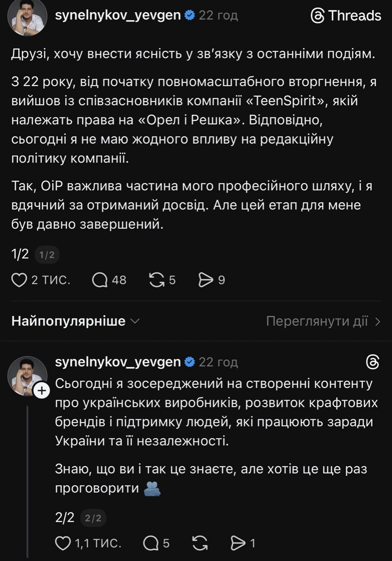
Task: Share the first post via send icon
Action: (206, 280)
